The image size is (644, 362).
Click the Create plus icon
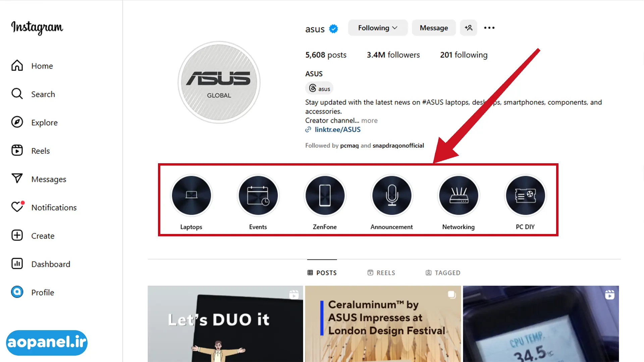(x=17, y=236)
